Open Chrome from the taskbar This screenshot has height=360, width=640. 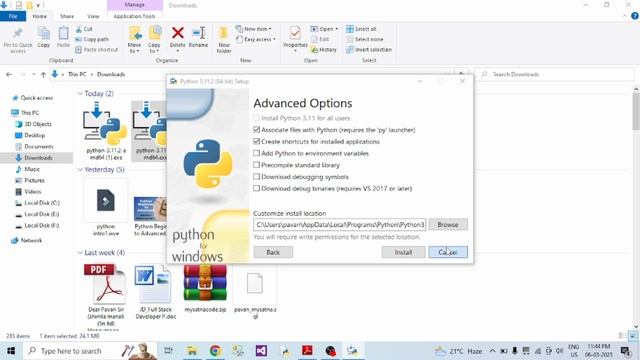point(215,351)
